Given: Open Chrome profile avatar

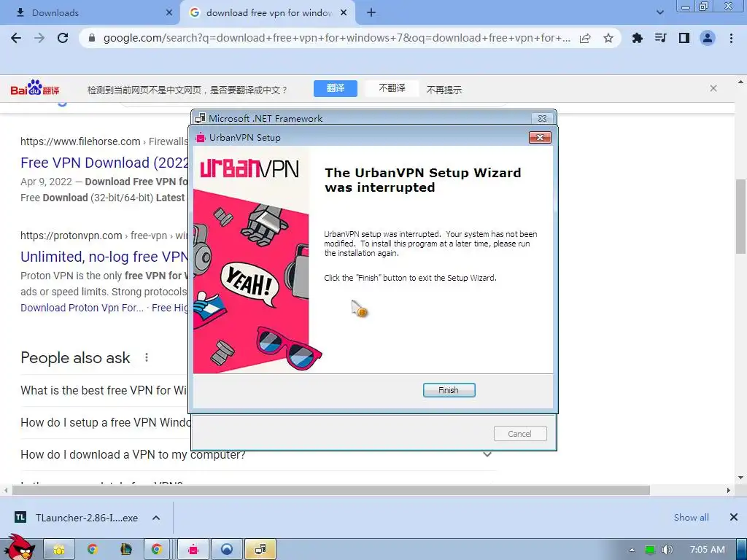Looking at the screenshot, I should (x=708, y=38).
